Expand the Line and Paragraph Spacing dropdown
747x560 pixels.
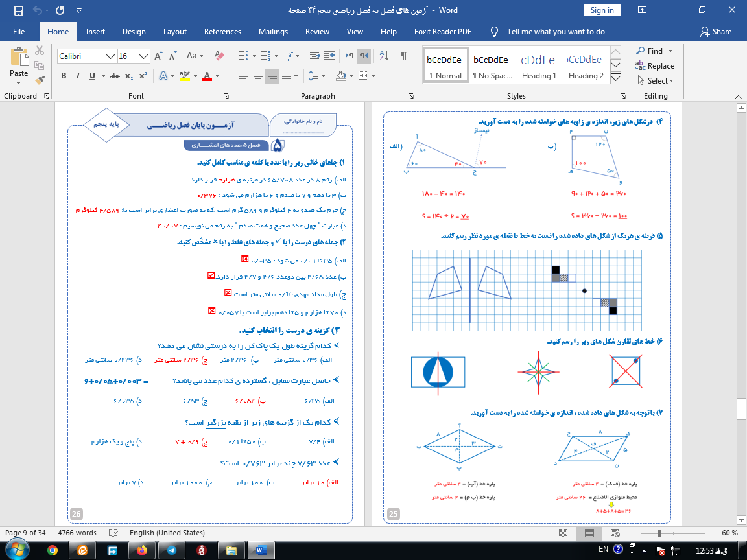(316, 76)
